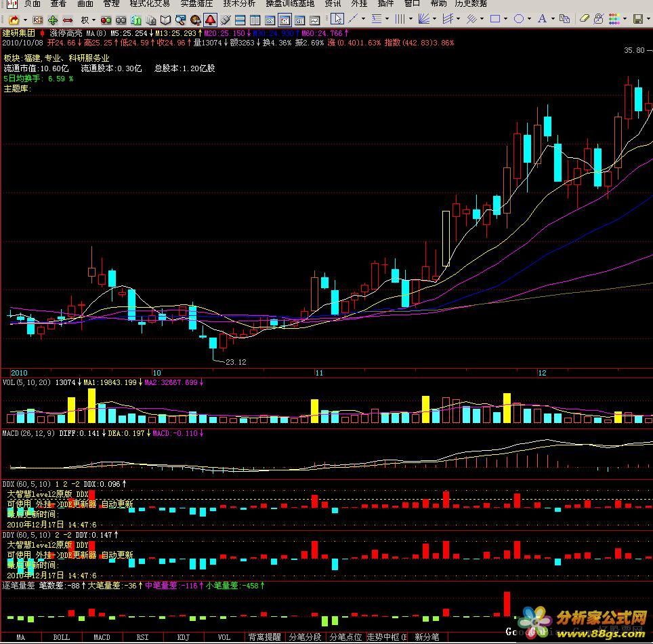The image size is (653, 644).
Task: Select the percentage lines drawing tool
Action: click(x=377, y=19)
